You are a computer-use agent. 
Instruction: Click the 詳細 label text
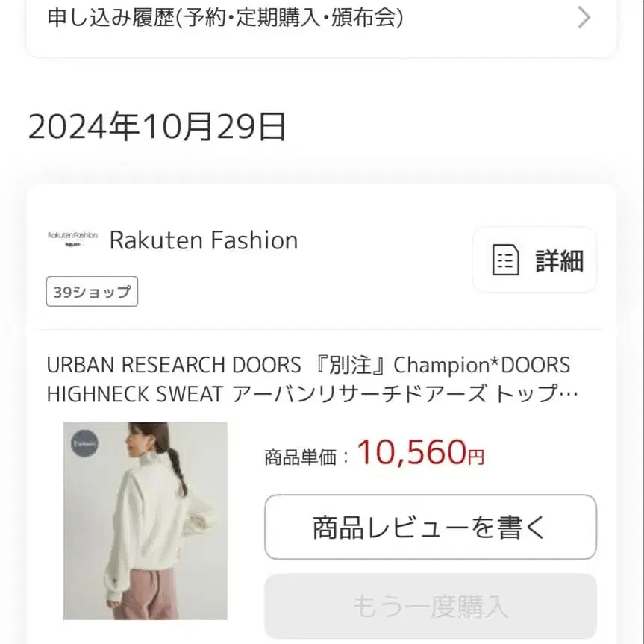pyautogui.click(x=560, y=260)
